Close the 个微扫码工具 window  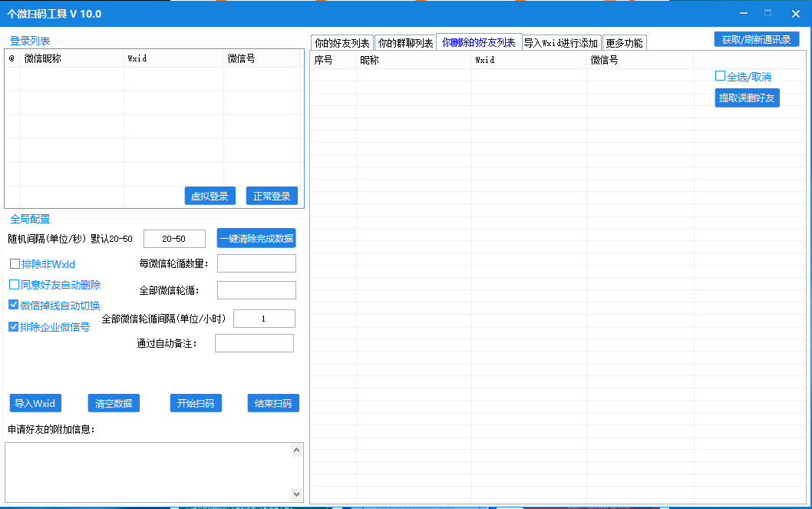(796, 14)
